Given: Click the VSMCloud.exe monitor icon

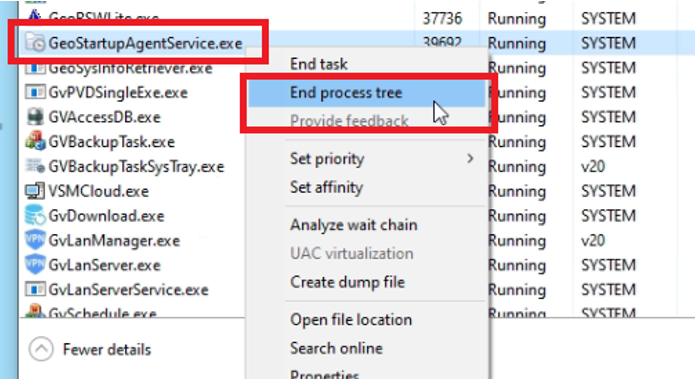Looking at the screenshot, I should pos(35,191).
